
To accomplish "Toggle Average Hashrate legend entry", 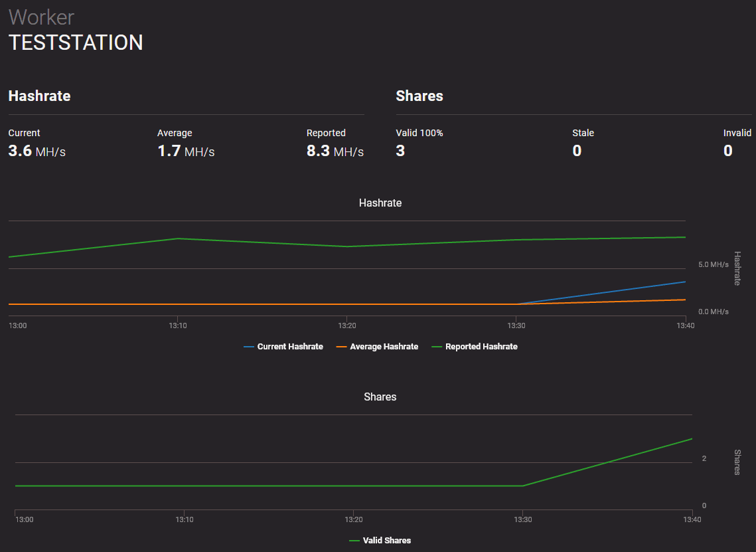I will 377,347.
